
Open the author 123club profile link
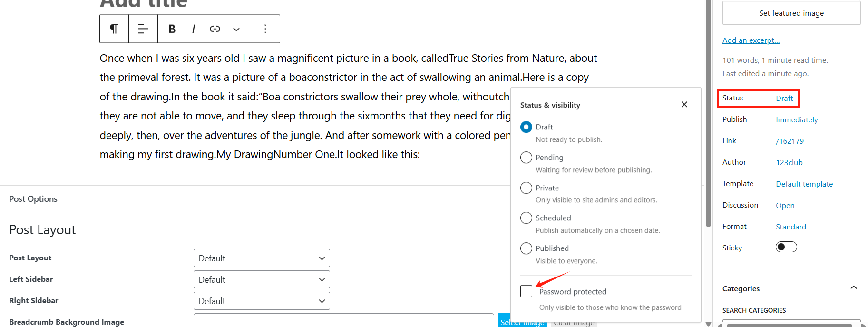789,162
